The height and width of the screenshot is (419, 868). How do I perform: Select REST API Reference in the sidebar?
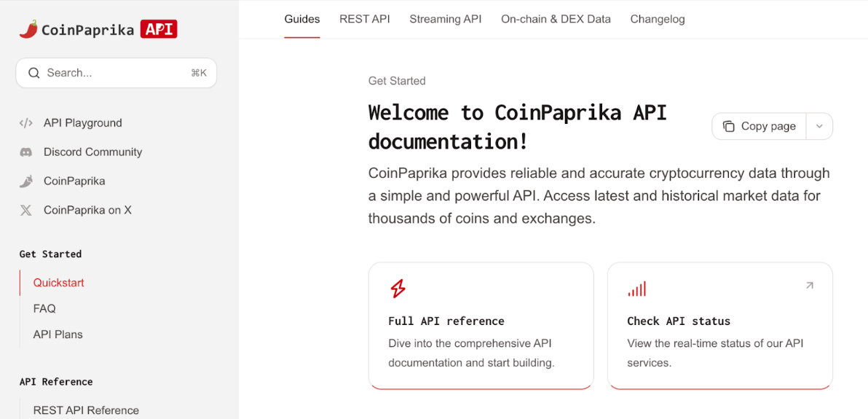86,411
